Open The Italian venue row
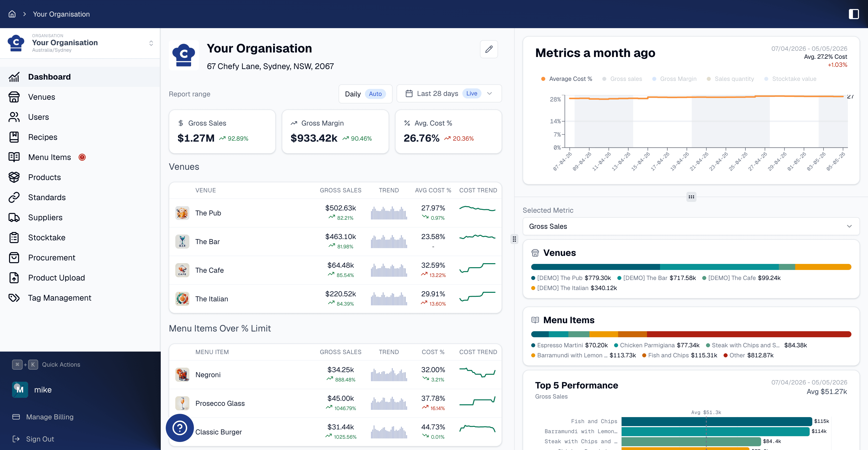Viewport: 868px width, 450px height. pyautogui.click(x=335, y=299)
